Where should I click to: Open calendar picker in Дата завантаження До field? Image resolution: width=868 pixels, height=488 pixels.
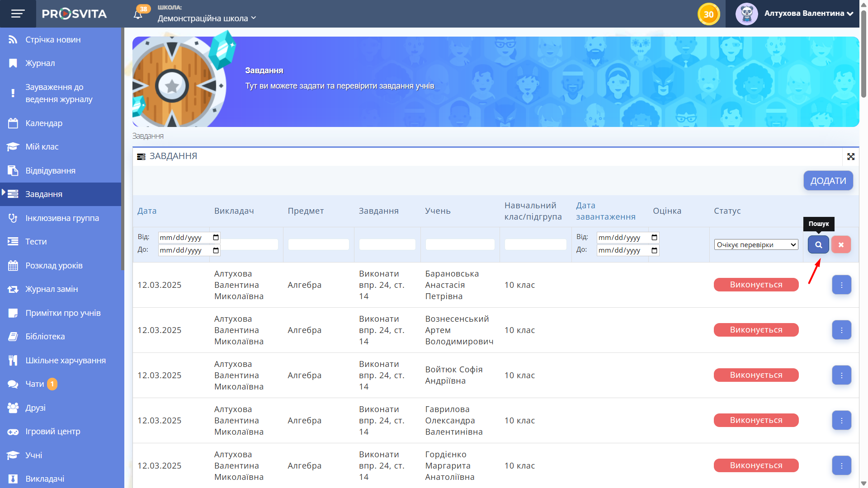pos(654,250)
